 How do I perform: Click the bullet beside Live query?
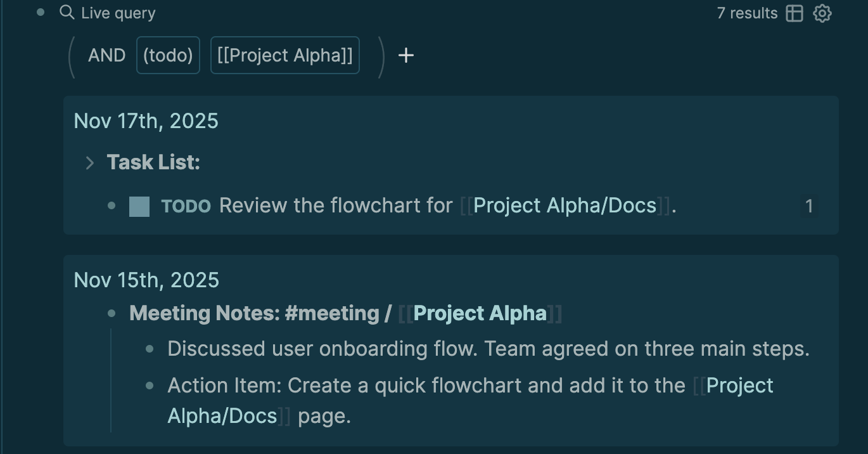tap(41, 13)
